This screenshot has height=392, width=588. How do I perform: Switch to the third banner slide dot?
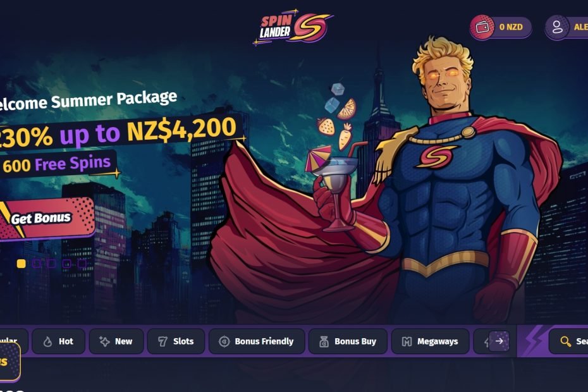(x=51, y=264)
